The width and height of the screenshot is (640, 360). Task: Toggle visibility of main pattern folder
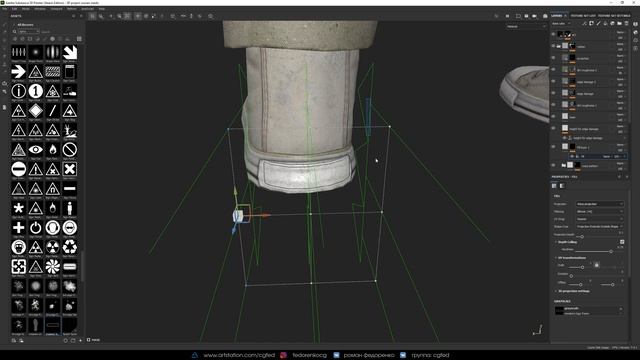[553, 165]
